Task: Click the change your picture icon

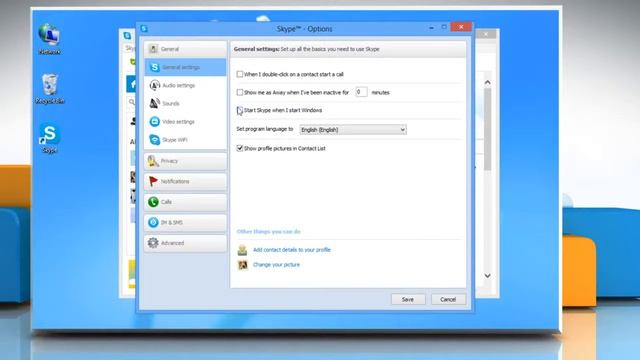Action: click(x=242, y=265)
